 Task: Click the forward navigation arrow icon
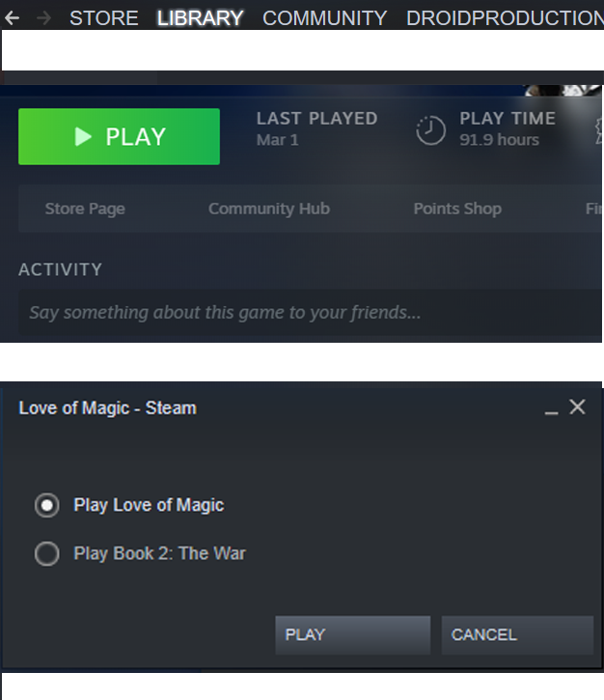pos(43,18)
